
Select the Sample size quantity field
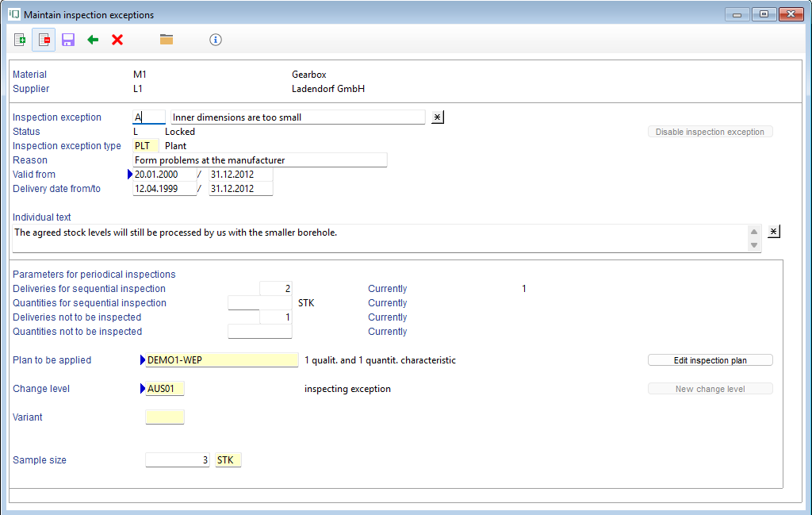click(x=178, y=460)
